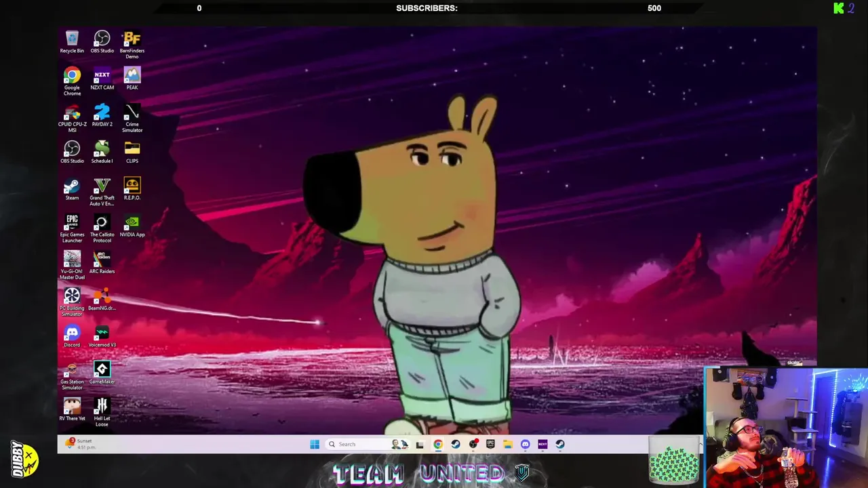Select Grand Theft Auto V shortcut
The image size is (868, 488).
pyautogui.click(x=102, y=192)
